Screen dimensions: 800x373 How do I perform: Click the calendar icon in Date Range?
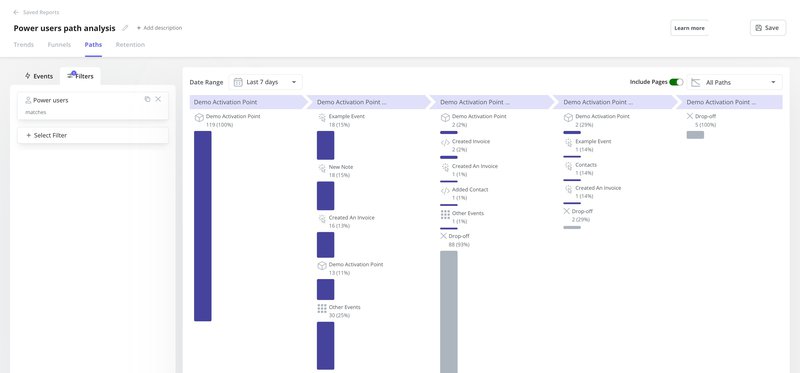pos(238,82)
